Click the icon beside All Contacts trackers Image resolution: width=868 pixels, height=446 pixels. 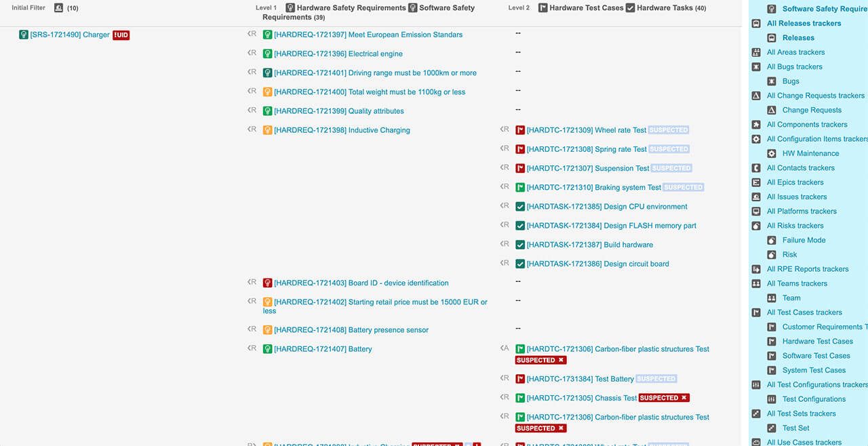(x=756, y=168)
